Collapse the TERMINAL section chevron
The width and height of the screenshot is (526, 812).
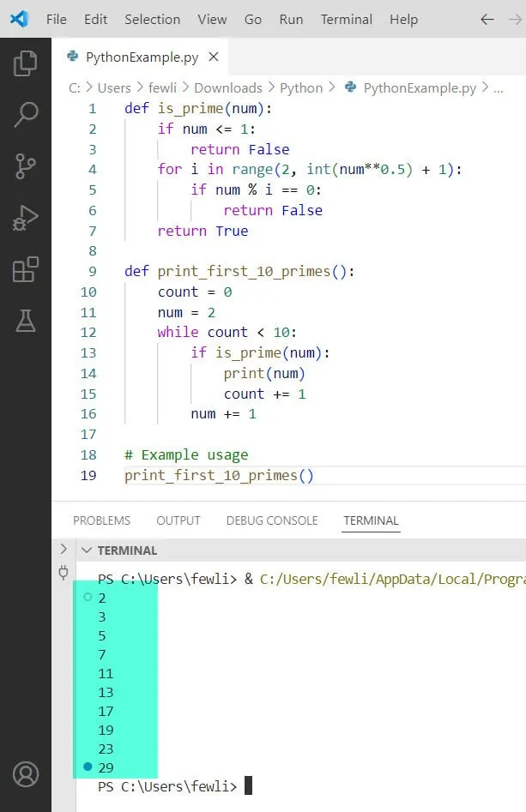(86, 550)
